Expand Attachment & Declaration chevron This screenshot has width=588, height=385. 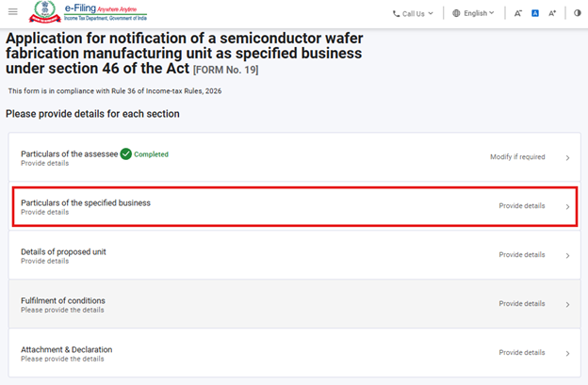pos(567,353)
